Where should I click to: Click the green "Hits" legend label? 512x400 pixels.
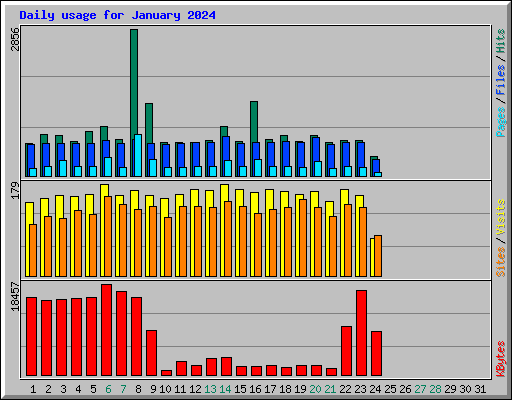click(x=501, y=41)
